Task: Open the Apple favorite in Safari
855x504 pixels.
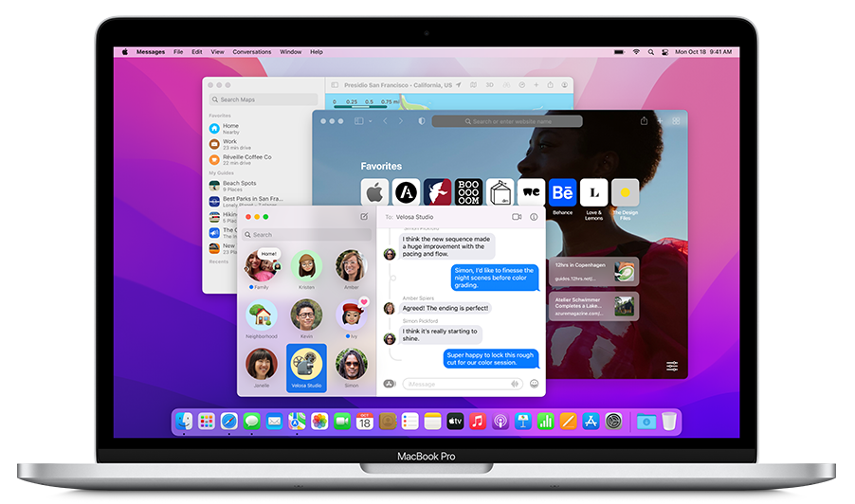Action: (x=374, y=192)
